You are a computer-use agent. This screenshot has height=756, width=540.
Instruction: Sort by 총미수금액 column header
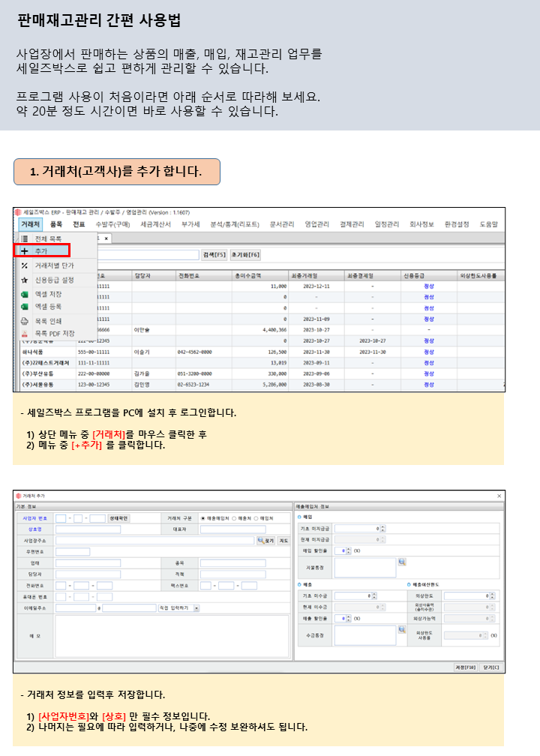[260, 276]
